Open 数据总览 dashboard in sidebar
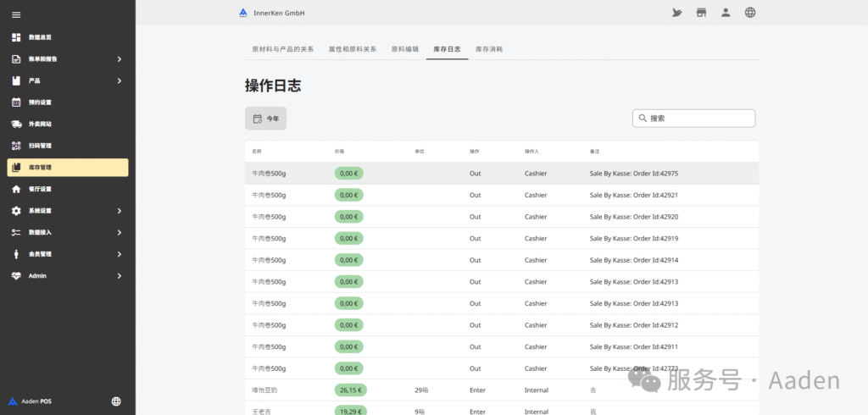 (x=40, y=38)
